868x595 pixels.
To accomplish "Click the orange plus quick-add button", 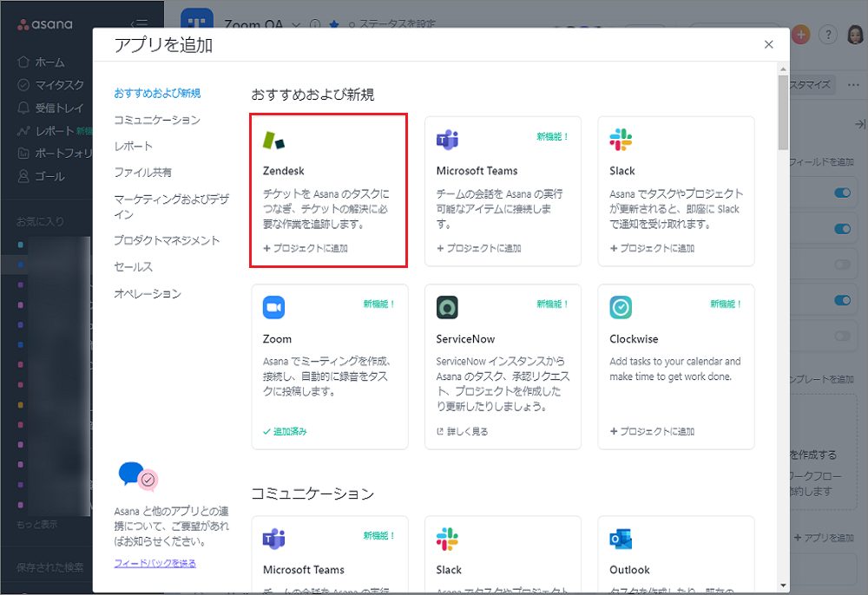I will 800,35.
